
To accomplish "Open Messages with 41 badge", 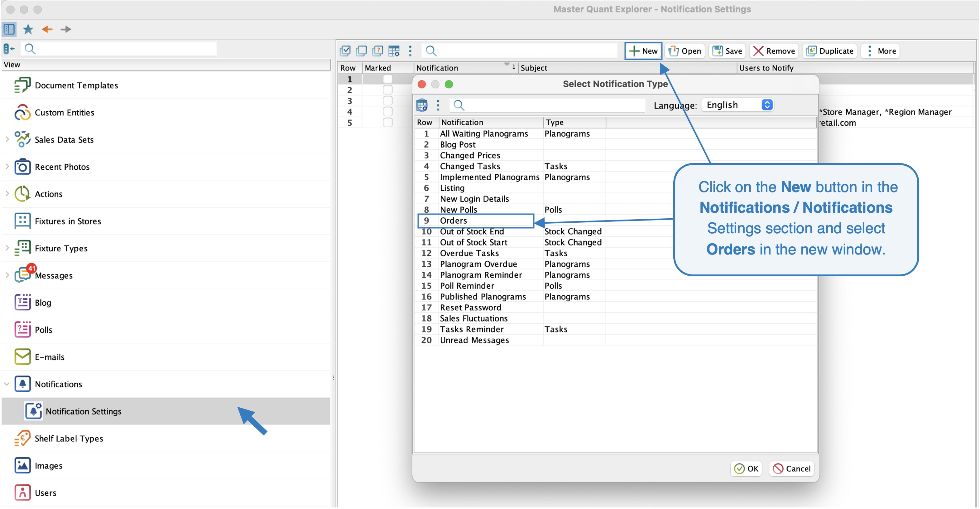I will click(x=166, y=276).
